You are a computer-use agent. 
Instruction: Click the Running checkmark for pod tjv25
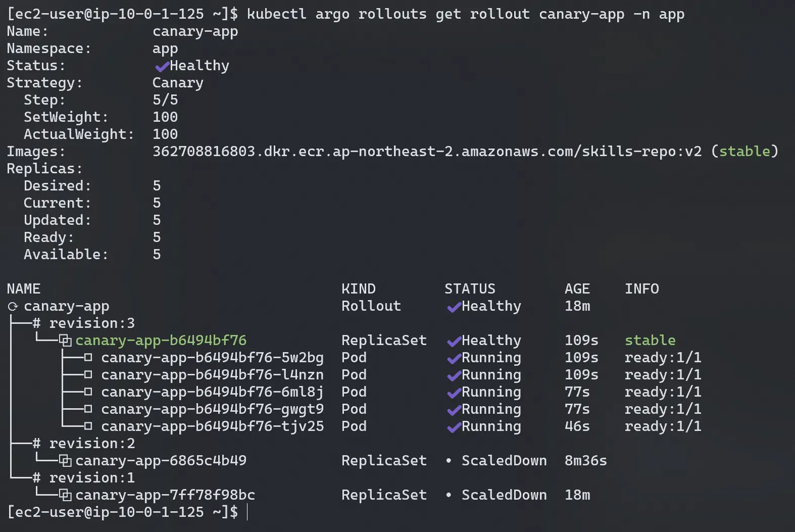click(x=454, y=427)
